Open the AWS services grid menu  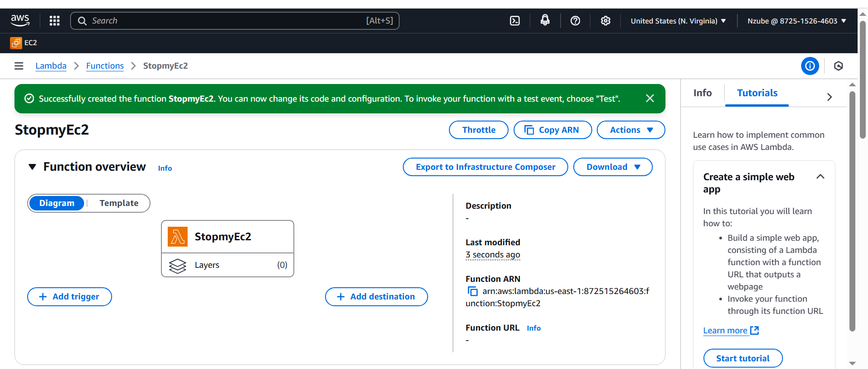(55, 21)
